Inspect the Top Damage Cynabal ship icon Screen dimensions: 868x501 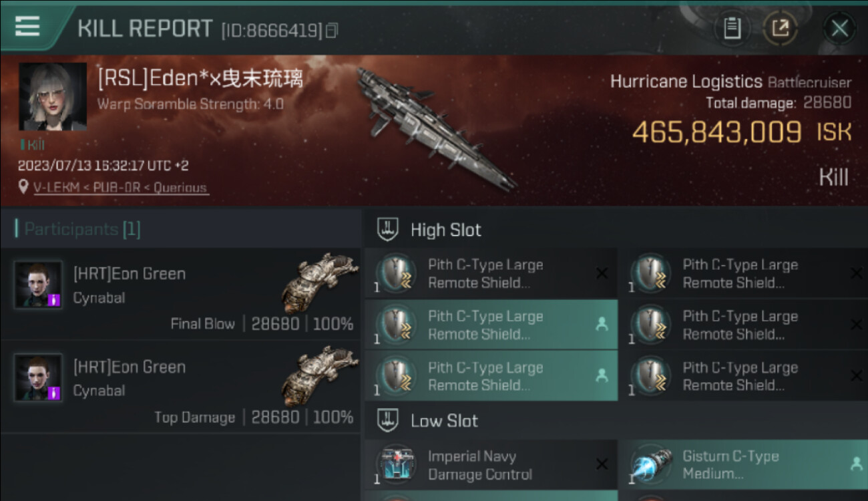(319, 376)
